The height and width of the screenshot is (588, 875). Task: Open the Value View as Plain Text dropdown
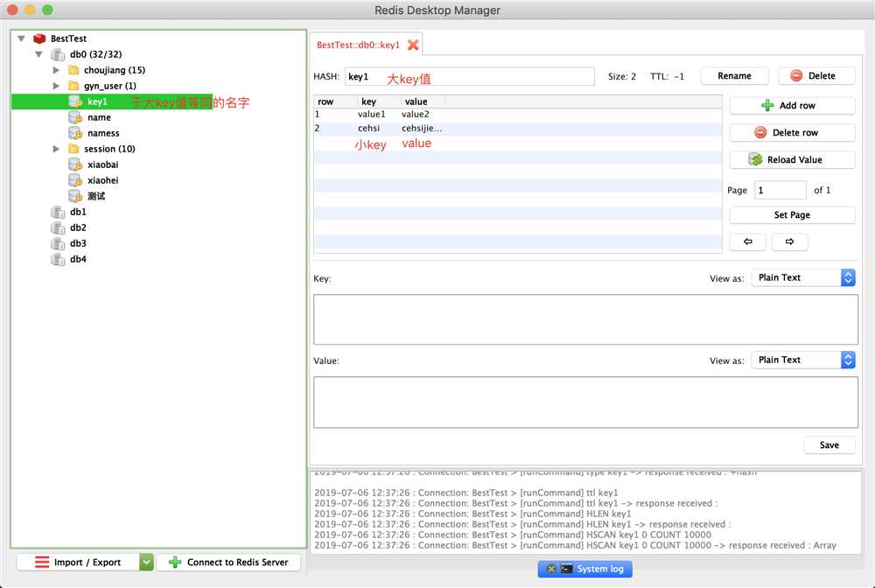pos(803,360)
